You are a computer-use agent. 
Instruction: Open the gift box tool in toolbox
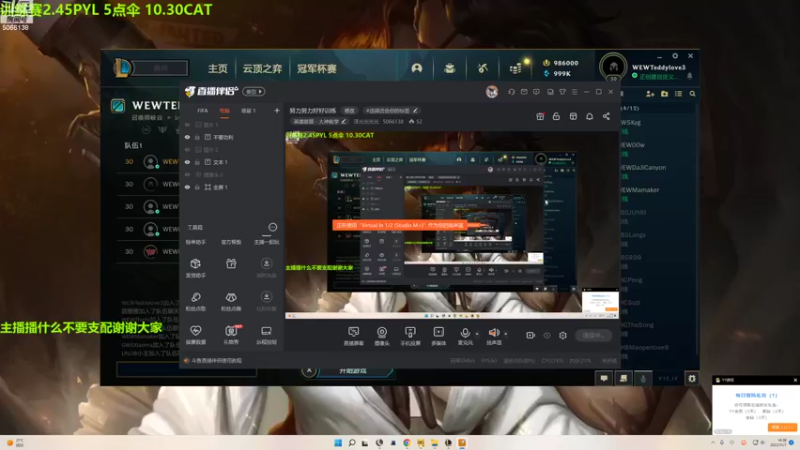(x=231, y=264)
